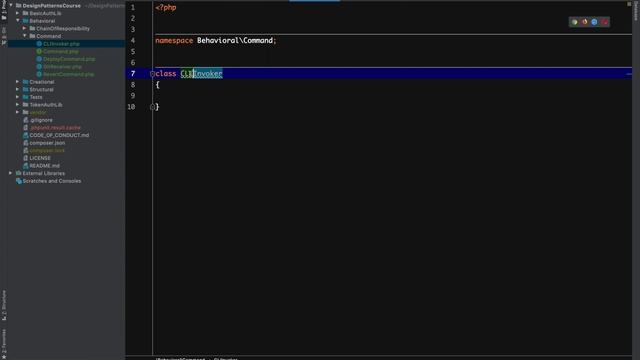Viewport: 640px width, 360px height.
Task: Open the red .phpunit.result.cache file
Action: tap(55, 127)
